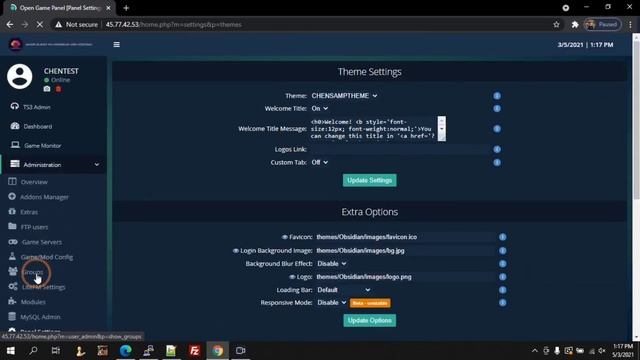Click eye preview icon beside Login Background Image
The image size is (640, 360).
tap(236, 251)
